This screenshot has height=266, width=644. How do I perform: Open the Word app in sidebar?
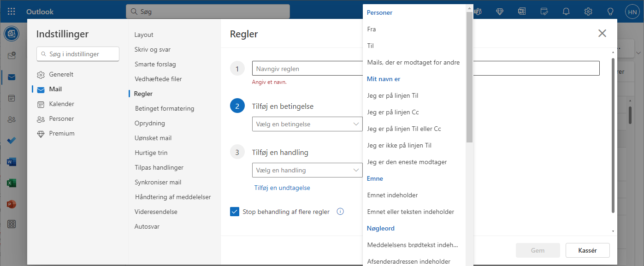pos(12,162)
